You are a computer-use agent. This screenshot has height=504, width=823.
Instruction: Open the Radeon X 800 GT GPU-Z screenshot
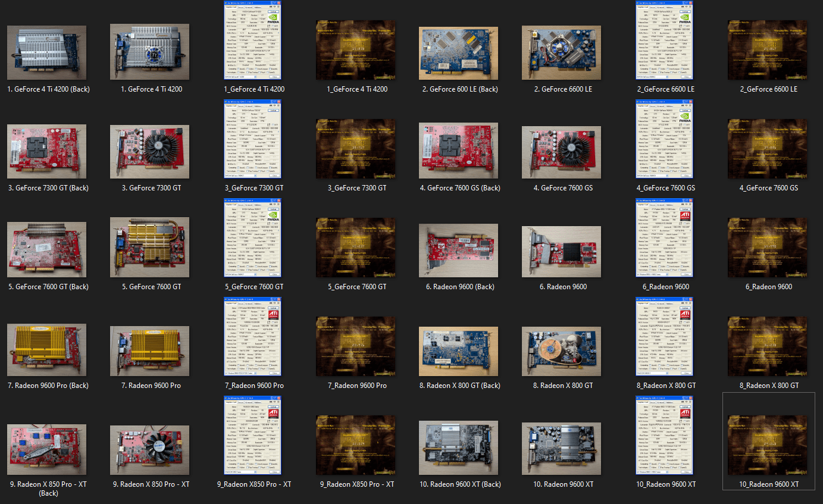tap(664, 337)
